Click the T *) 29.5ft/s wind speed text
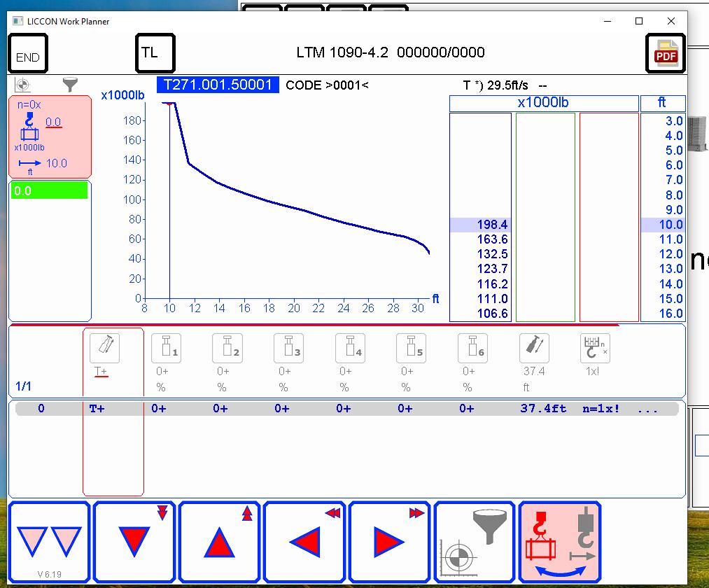The image size is (709, 588). pyautogui.click(x=496, y=85)
